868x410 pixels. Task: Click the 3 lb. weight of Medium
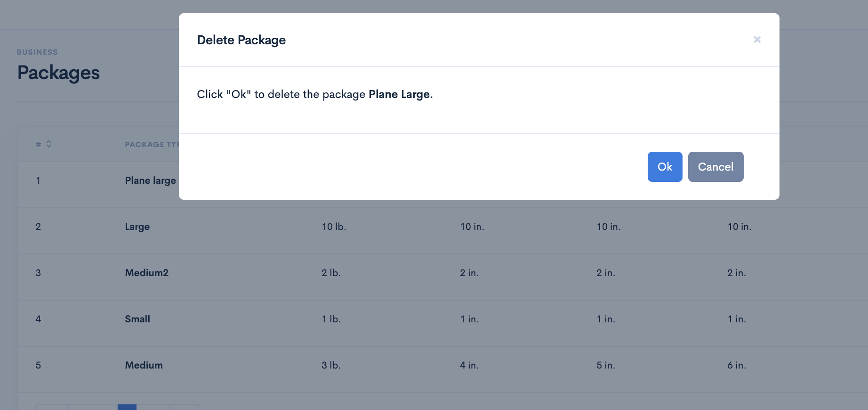tap(331, 365)
